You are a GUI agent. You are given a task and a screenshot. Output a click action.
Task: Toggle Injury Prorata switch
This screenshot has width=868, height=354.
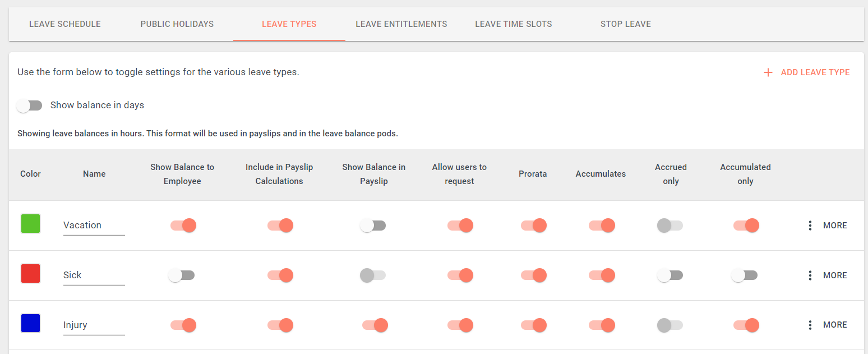533,325
